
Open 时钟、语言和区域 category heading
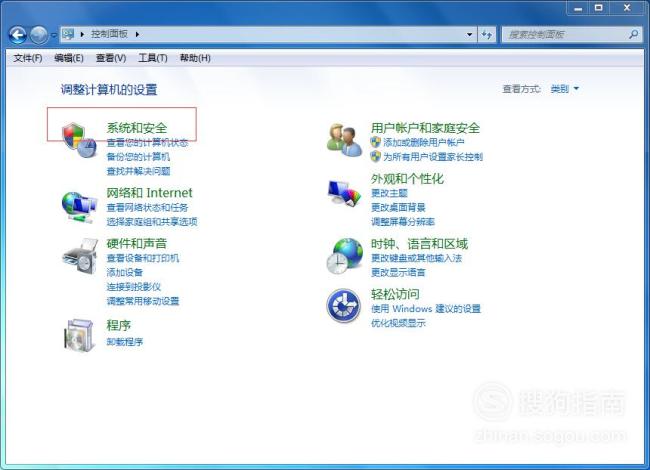coord(419,244)
